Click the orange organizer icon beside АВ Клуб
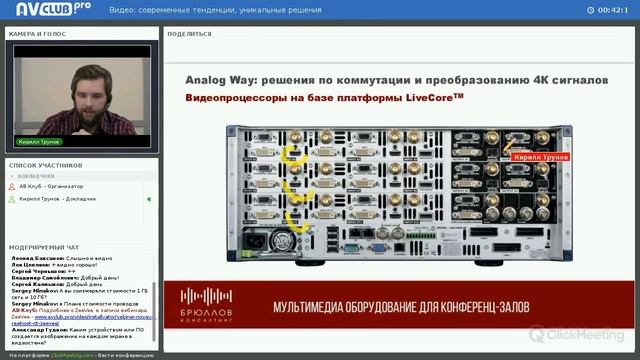The width and height of the screenshot is (640, 360). click(x=12, y=187)
